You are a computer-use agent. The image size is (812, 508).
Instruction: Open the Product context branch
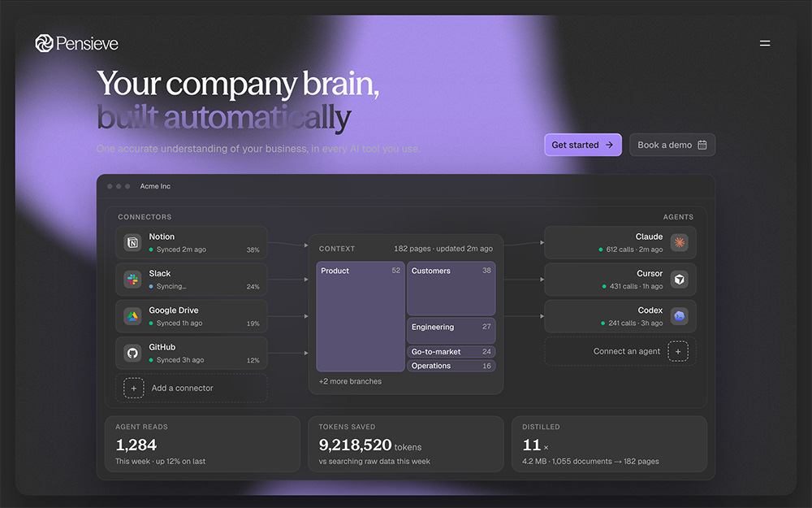[361, 316]
